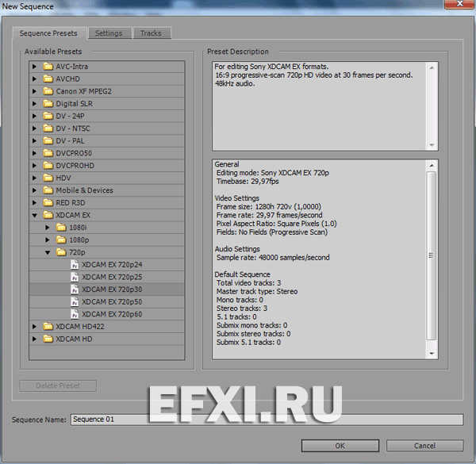Click the DVCPRO50 label
Image resolution: width=476 pixels, height=464 pixels.
[74, 153]
